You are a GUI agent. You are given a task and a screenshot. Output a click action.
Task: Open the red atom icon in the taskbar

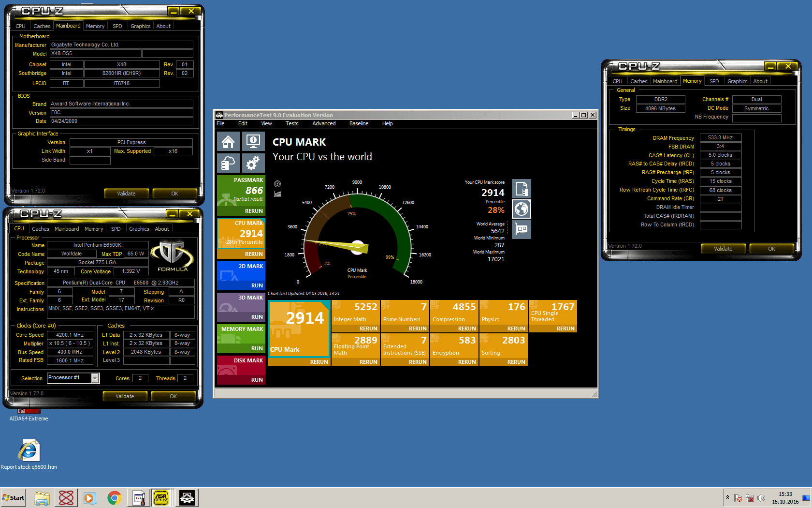tap(66, 498)
